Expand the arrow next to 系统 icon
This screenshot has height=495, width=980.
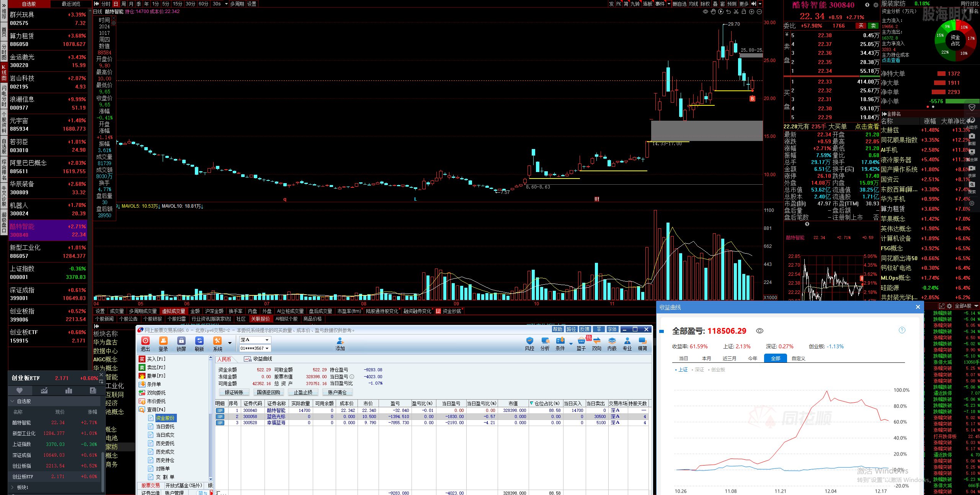230,343
